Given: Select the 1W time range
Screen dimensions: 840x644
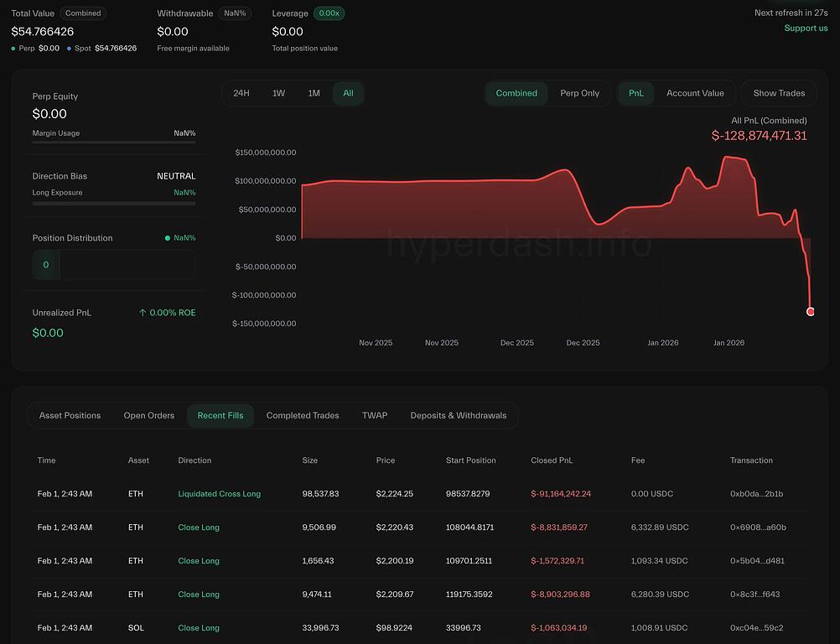Looking at the screenshot, I should [278, 93].
